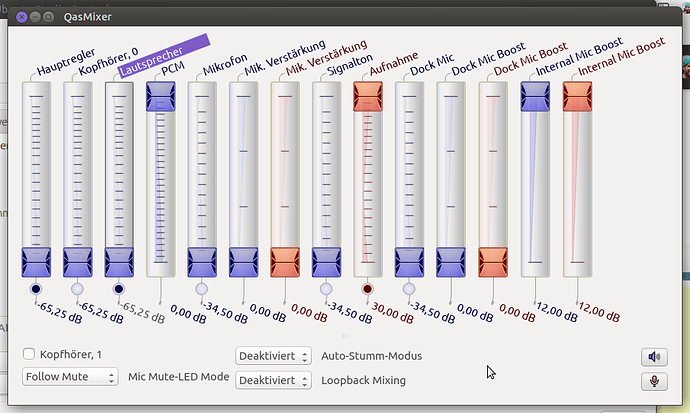The width and height of the screenshot is (690, 413).
Task: Toggle mute switch under Kopfhörer, 0 slider
Action: [x=77, y=289]
